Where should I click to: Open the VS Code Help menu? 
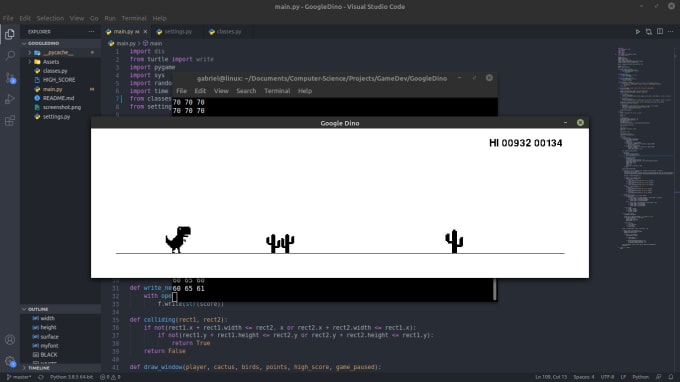pyautogui.click(x=160, y=18)
